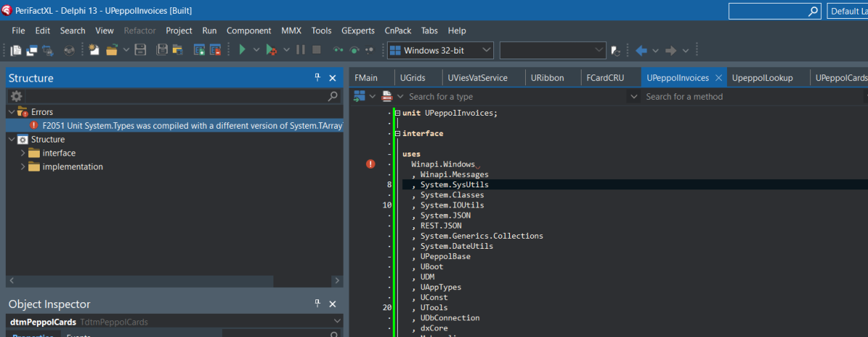
Task: Expand the interface node in Structure
Action: (x=22, y=153)
